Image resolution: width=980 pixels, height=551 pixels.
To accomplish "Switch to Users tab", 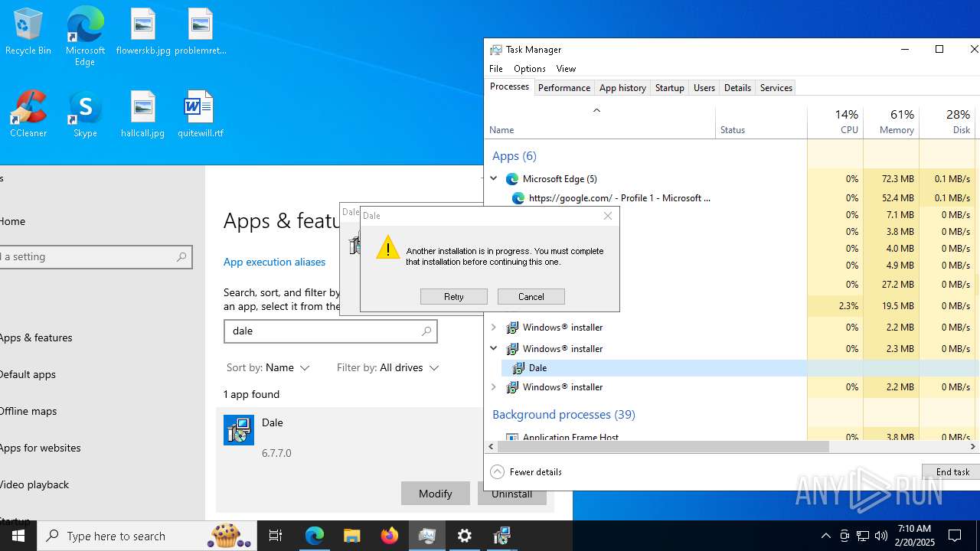I will point(704,88).
